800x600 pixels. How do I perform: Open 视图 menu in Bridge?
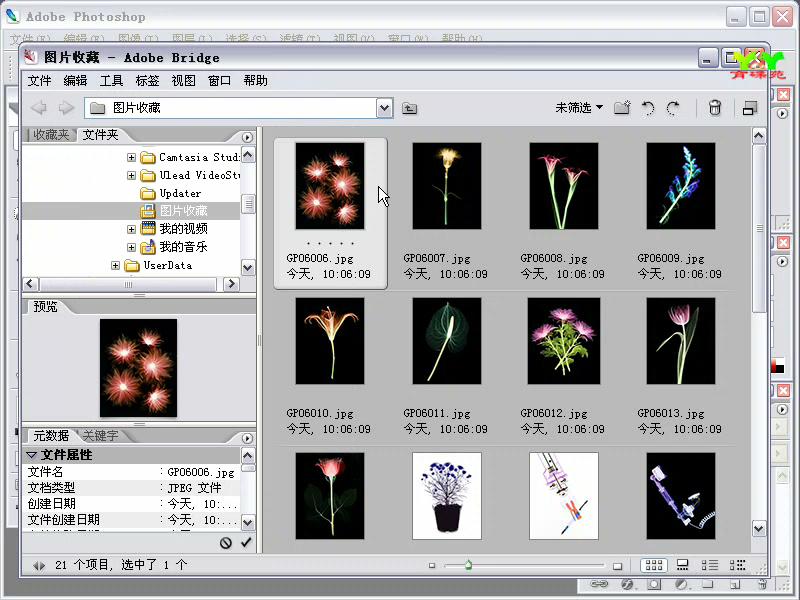tap(184, 81)
